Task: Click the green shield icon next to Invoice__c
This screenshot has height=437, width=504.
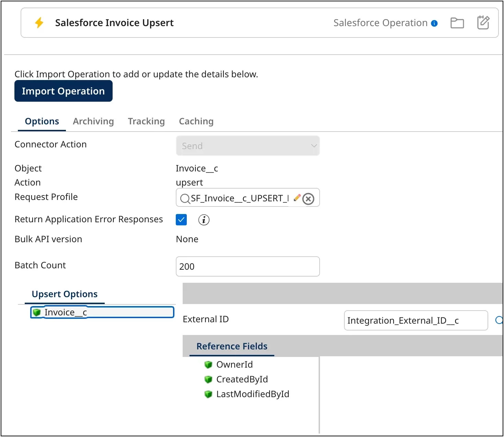Action: coord(37,312)
